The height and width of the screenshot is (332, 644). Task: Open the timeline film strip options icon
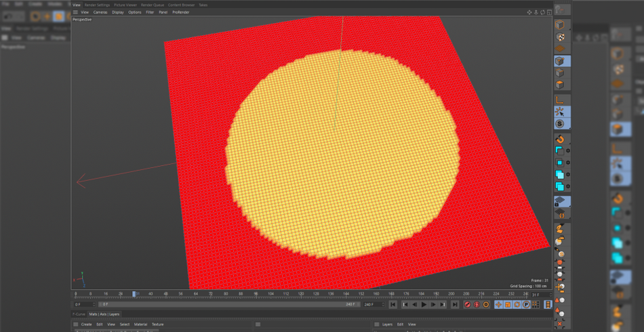pyautogui.click(x=548, y=304)
